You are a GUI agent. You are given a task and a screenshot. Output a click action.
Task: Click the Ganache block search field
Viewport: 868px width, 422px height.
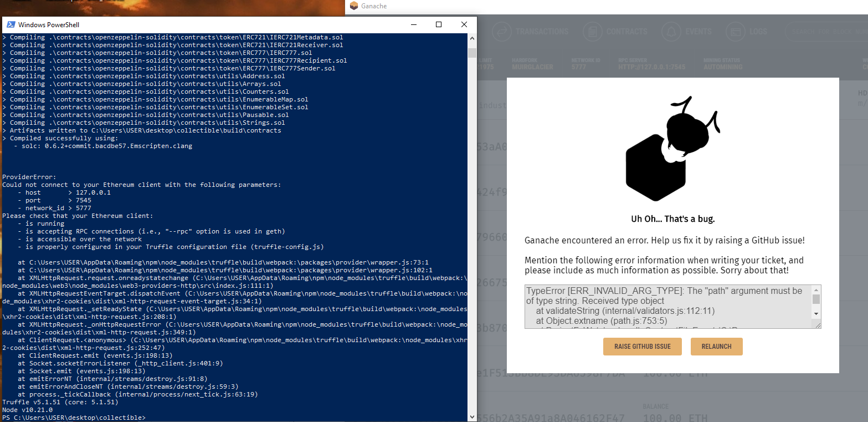826,32
